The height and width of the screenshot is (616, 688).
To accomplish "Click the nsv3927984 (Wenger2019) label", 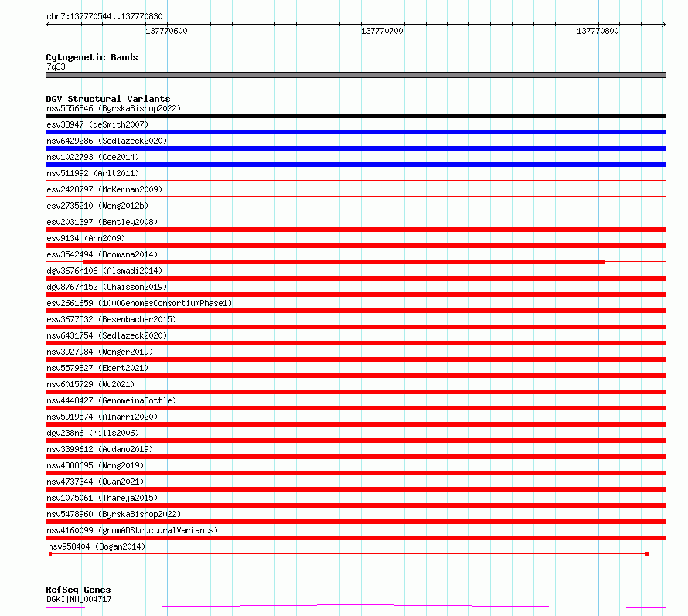I will click(x=100, y=352).
